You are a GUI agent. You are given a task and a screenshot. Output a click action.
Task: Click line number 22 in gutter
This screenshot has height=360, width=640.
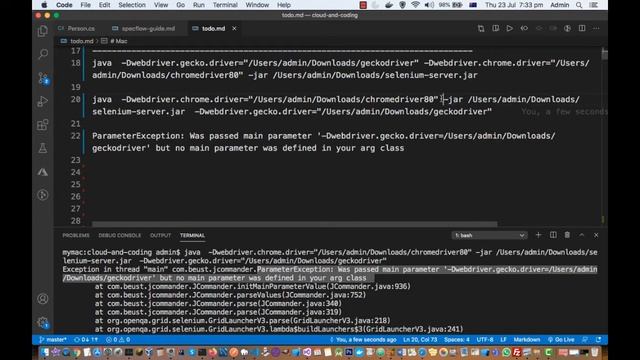[76, 136]
